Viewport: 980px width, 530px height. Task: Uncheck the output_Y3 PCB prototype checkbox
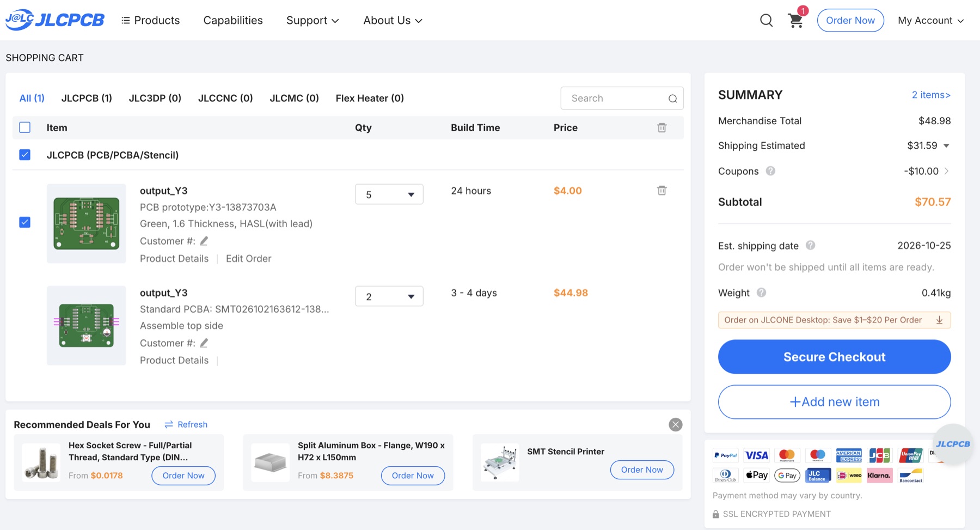[25, 222]
